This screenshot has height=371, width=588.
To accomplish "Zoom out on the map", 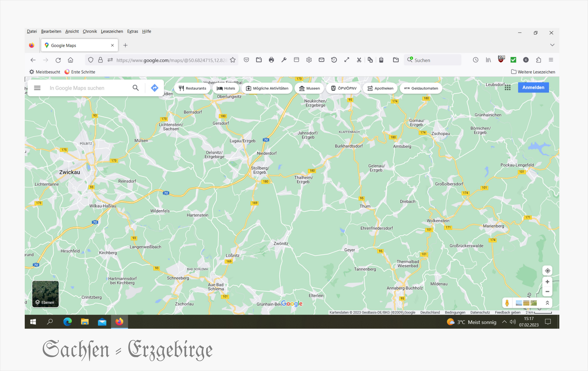I will tap(547, 292).
